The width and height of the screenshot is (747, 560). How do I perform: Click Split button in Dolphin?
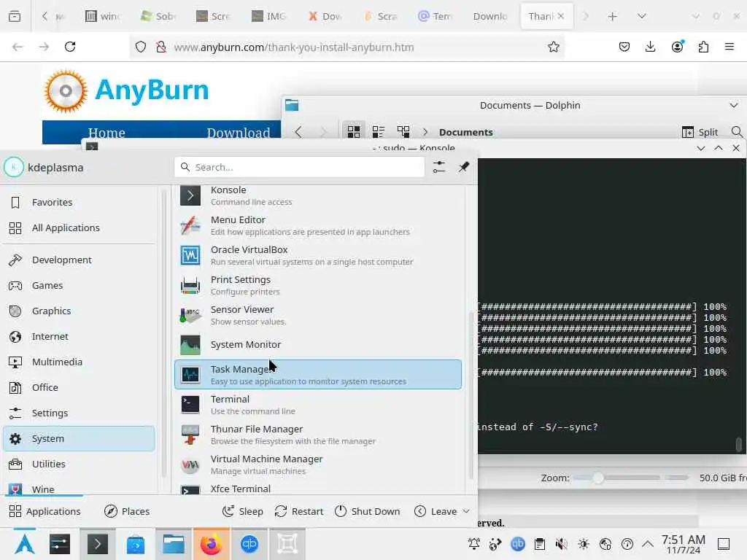(x=700, y=132)
